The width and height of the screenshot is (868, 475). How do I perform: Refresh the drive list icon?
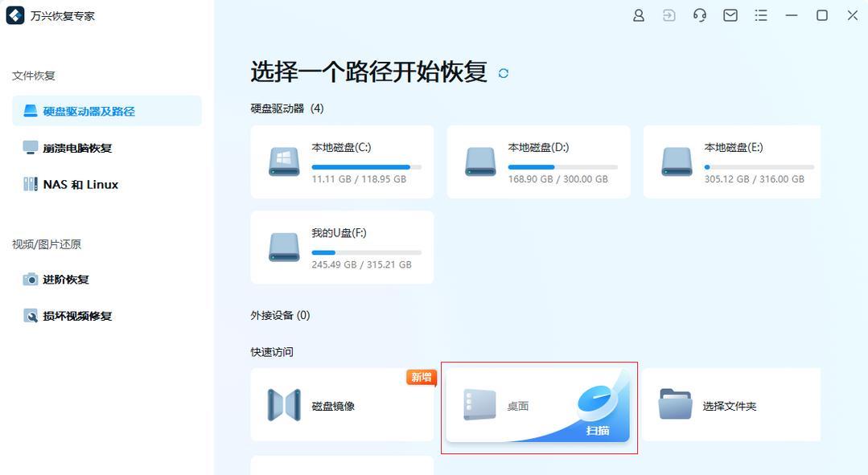click(504, 73)
